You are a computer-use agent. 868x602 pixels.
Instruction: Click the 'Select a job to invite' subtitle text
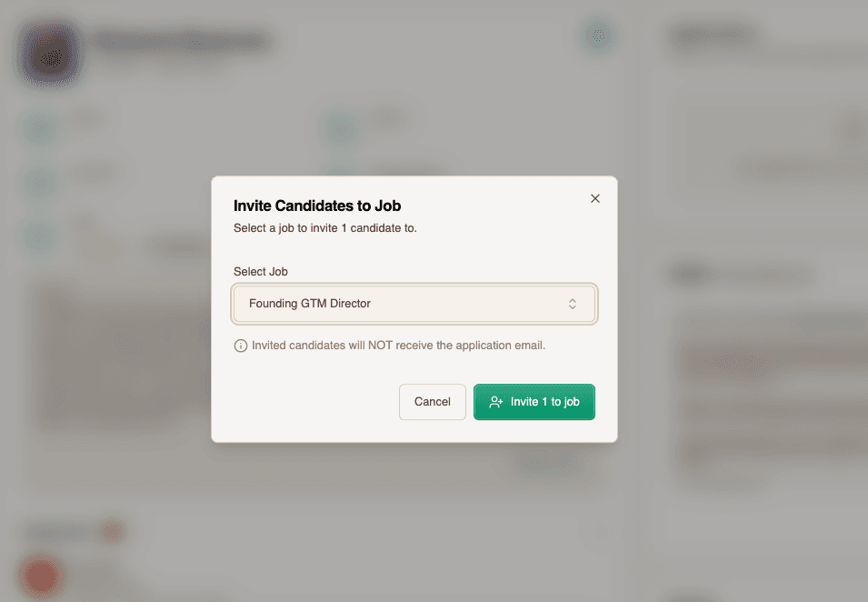pos(325,228)
